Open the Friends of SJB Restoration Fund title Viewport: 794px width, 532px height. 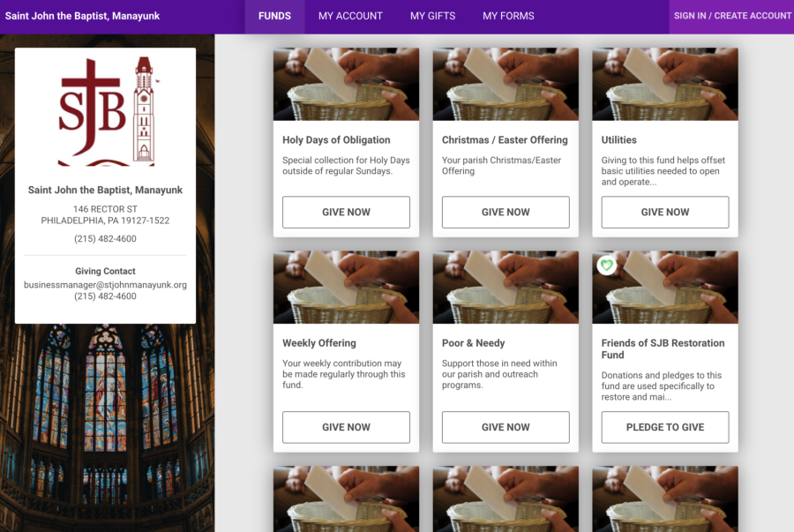click(663, 349)
